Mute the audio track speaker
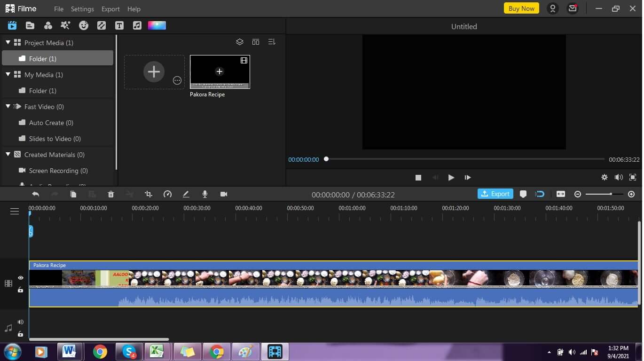 (21, 322)
